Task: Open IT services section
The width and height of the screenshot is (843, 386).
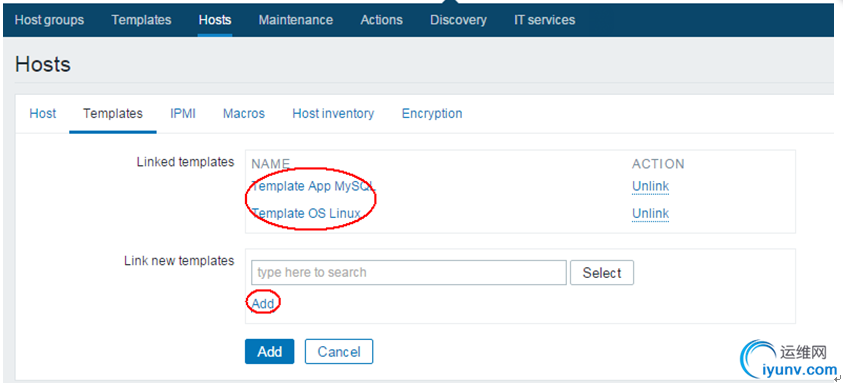Action: [x=545, y=20]
